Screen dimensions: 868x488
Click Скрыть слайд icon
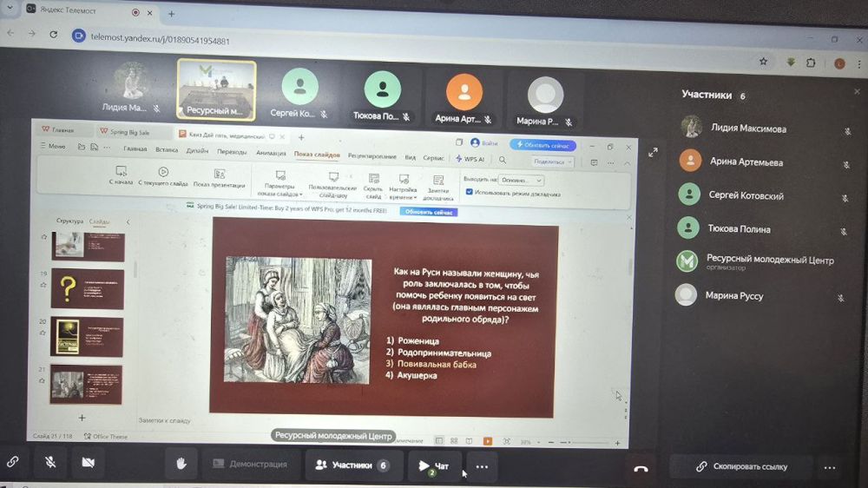pyautogui.click(x=373, y=186)
